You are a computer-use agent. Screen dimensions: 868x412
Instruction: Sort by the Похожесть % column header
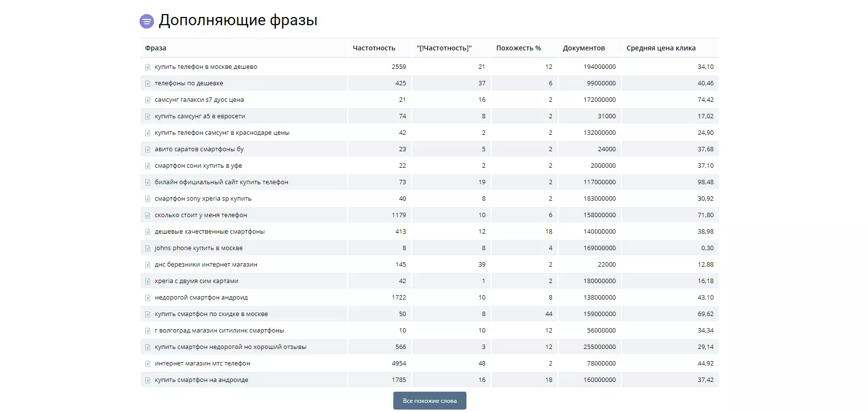click(x=518, y=48)
